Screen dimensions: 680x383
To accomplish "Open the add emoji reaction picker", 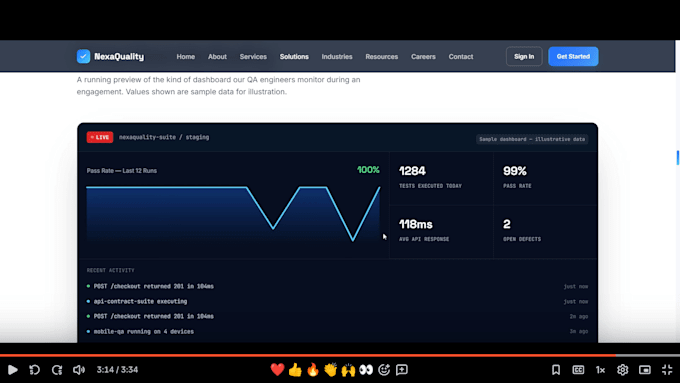I will pos(384,370).
